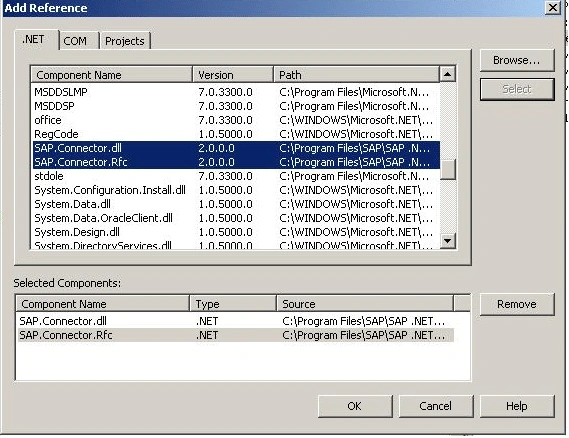Click the scroll down arrow in component list
This screenshot has width=569, height=438.
coord(447,241)
